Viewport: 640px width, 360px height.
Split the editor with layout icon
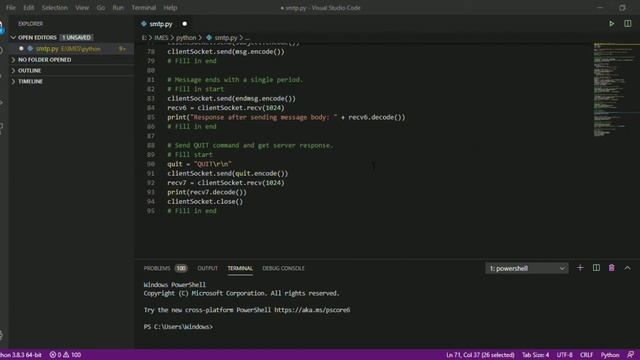pyautogui.click(x=628, y=24)
